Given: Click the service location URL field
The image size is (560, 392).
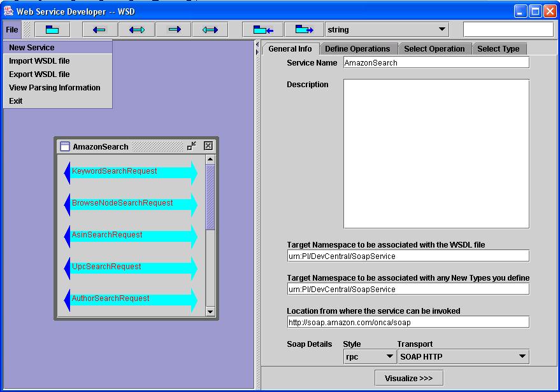Looking at the screenshot, I should pyautogui.click(x=408, y=322).
